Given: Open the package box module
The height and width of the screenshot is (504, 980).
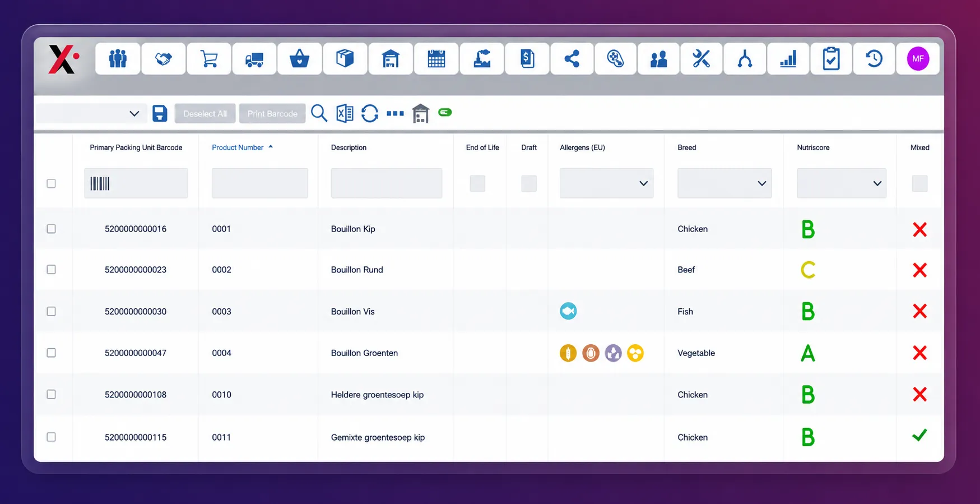Looking at the screenshot, I should 345,58.
